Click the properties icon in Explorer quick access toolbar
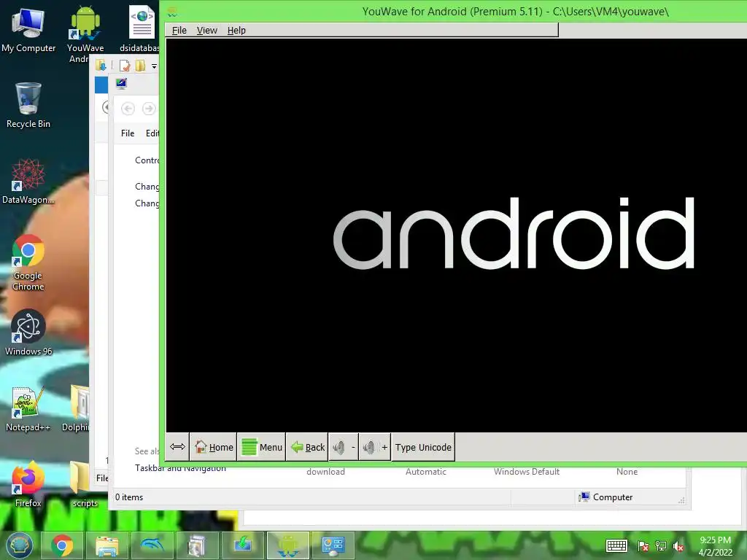747x560 pixels. click(125, 66)
